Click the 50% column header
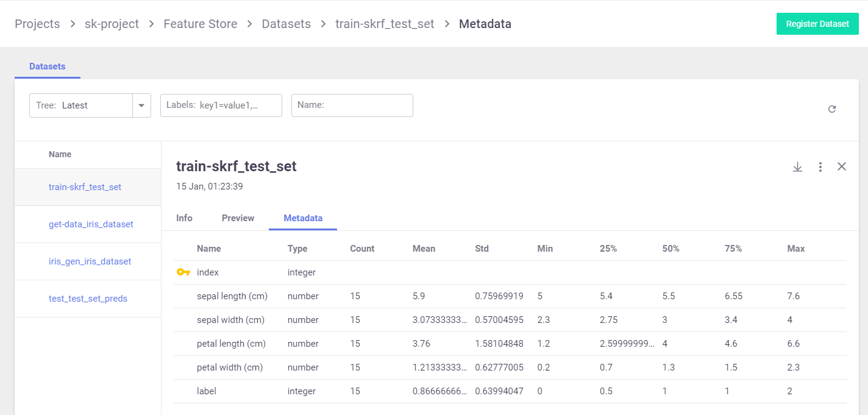 [x=671, y=249]
